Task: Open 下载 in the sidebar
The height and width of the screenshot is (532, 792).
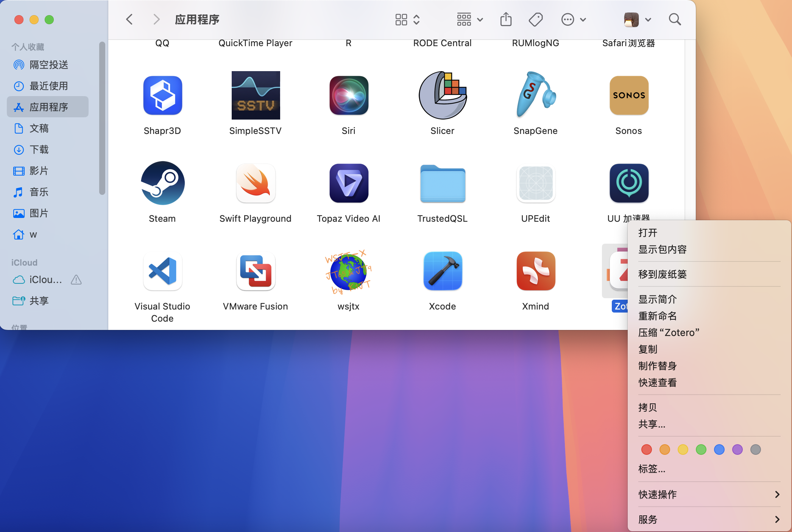Action: click(39, 149)
